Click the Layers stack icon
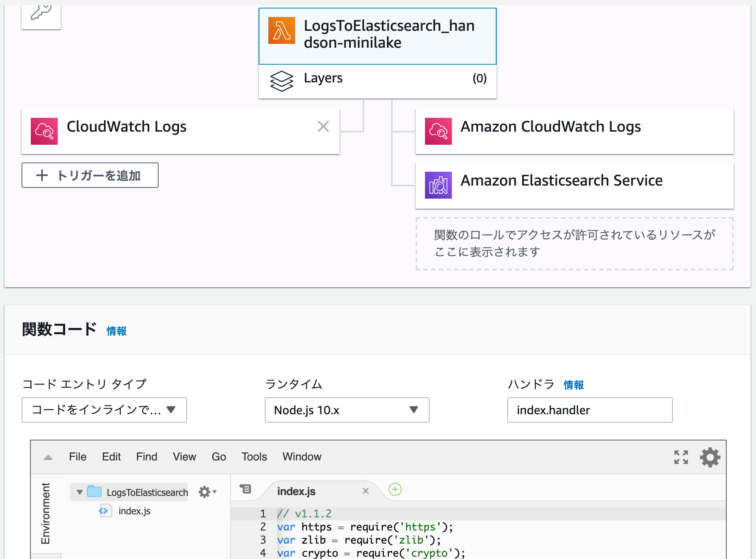The width and height of the screenshot is (756, 559). 282,81
